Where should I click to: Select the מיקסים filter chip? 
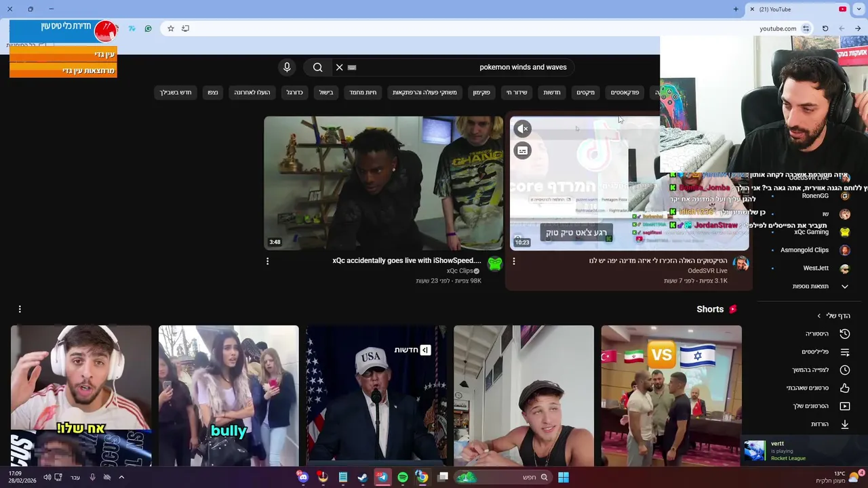(585, 92)
